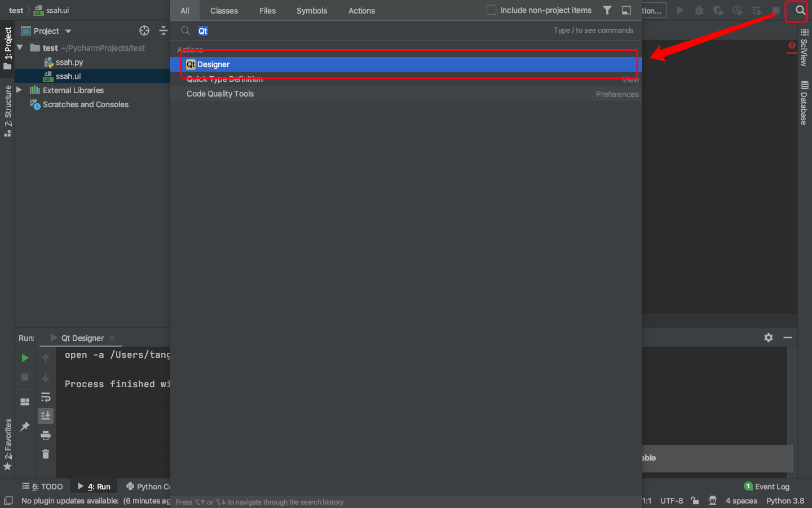Switch to the Symbols search tab
This screenshot has height=508, width=812.
pyautogui.click(x=312, y=11)
